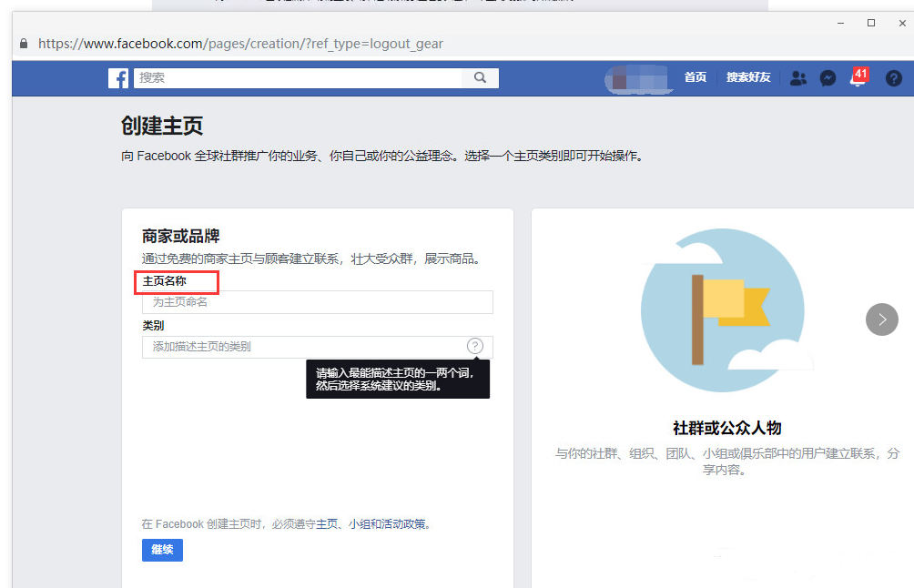This screenshot has height=588, width=914.
Task: Advance with the right arrow chevron
Action: pyautogui.click(x=881, y=319)
